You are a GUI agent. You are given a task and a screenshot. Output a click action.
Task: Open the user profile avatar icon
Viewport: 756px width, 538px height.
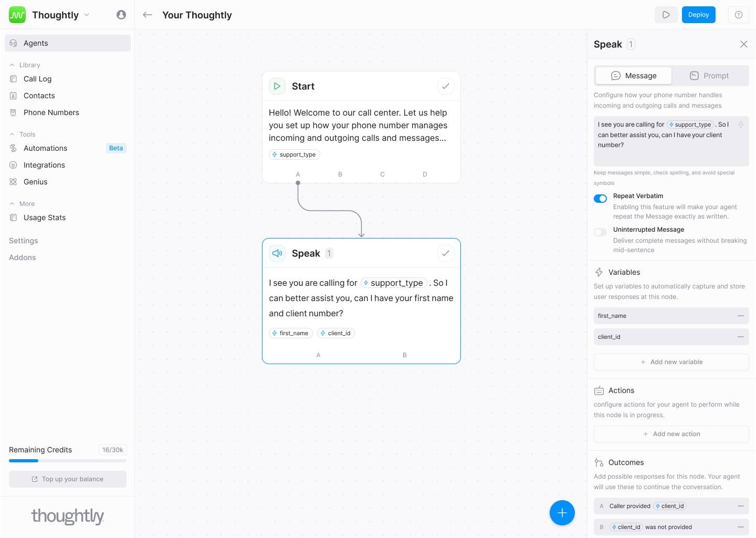[x=121, y=15]
